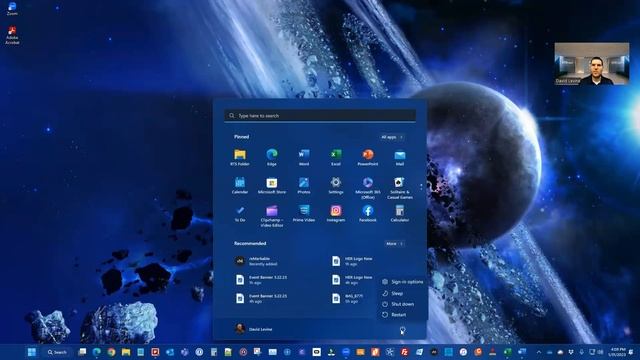Click the Start menu search field

tap(320, 116)
